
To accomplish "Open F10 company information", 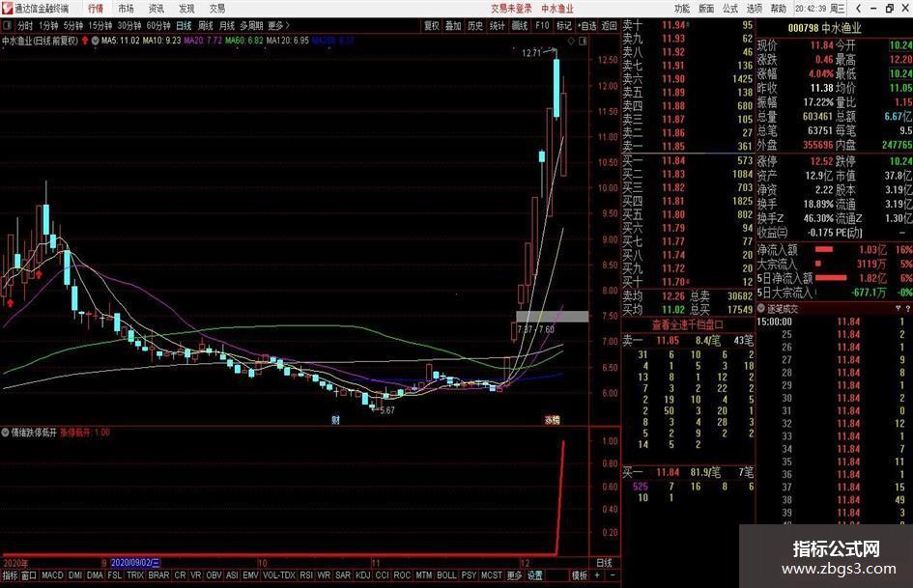I will tap(542, 26).
